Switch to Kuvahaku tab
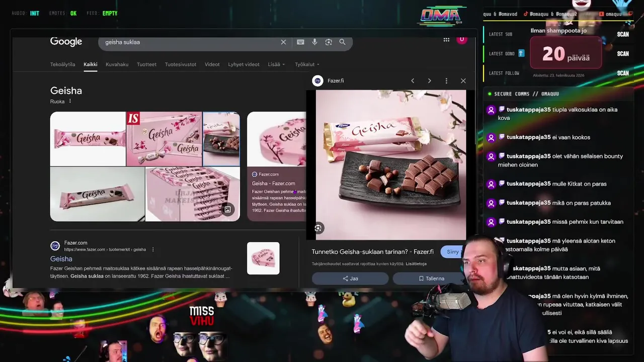The width and height of the screenshot is (644, 362). pyautogui.click(x=117, y=64)
